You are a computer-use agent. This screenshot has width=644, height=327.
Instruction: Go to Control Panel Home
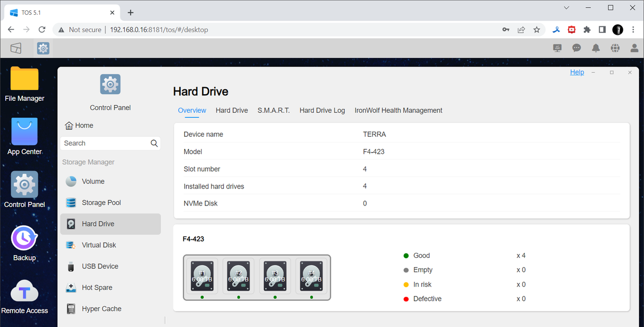(79, 125)
